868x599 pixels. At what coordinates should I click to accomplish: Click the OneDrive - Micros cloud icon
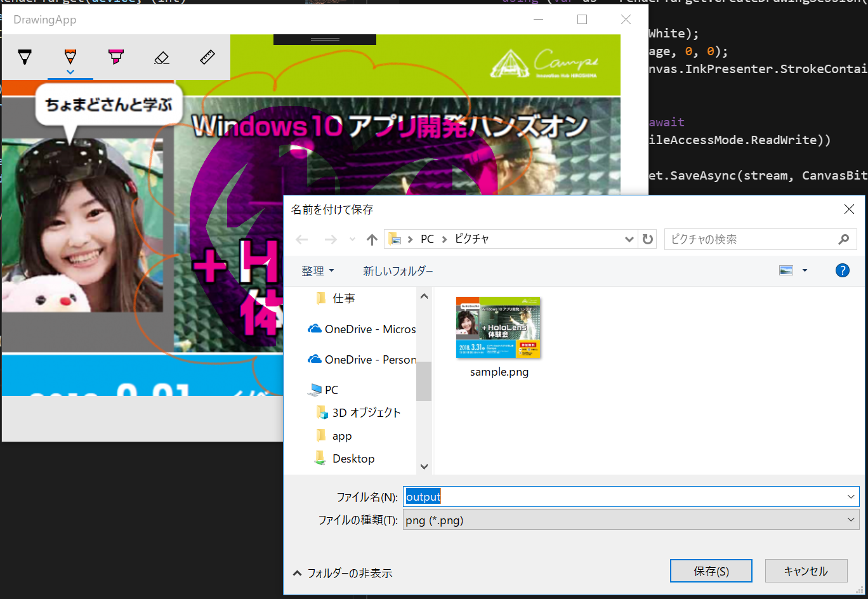coord(314,329)
